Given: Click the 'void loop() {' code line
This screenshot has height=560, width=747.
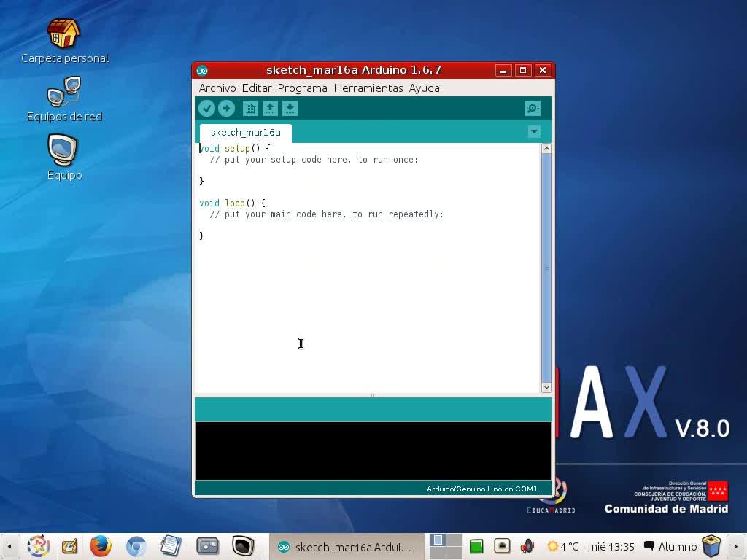Looking at the screenshot, I should click(x=233, y=203).
